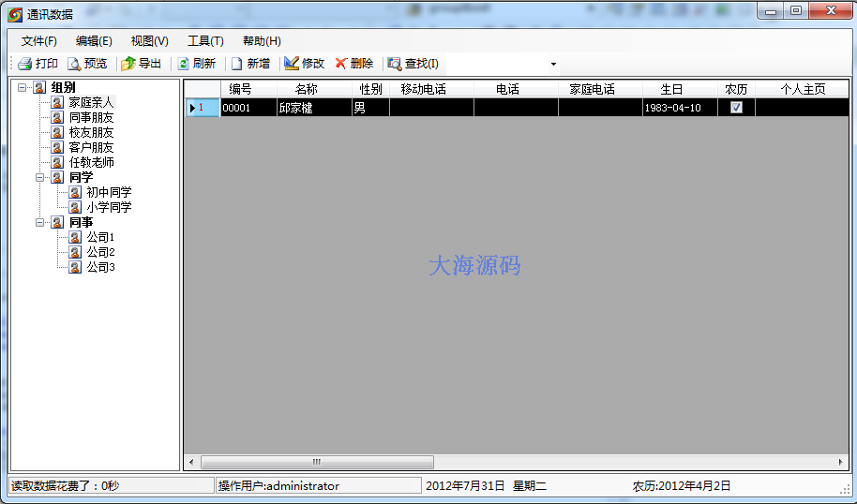
Task: Click the 刷新 refresh icon
Action: point(183,64)
